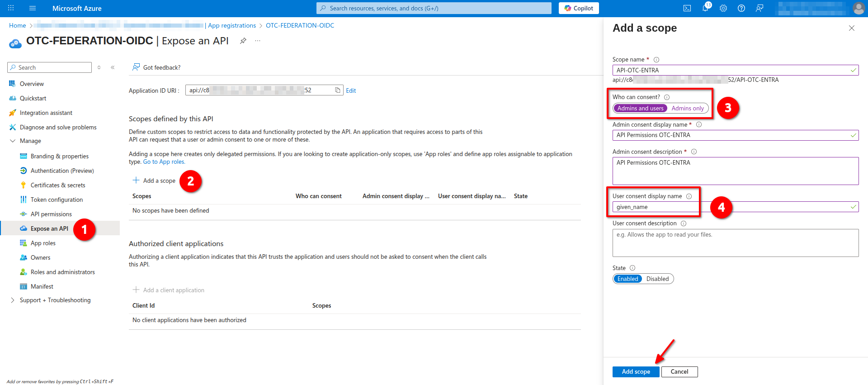
Task: Open portal settings gear icon
Action: coord(723,8)
